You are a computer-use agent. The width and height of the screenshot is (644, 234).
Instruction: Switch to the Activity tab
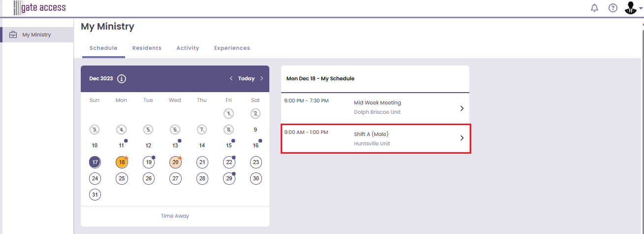188,48
